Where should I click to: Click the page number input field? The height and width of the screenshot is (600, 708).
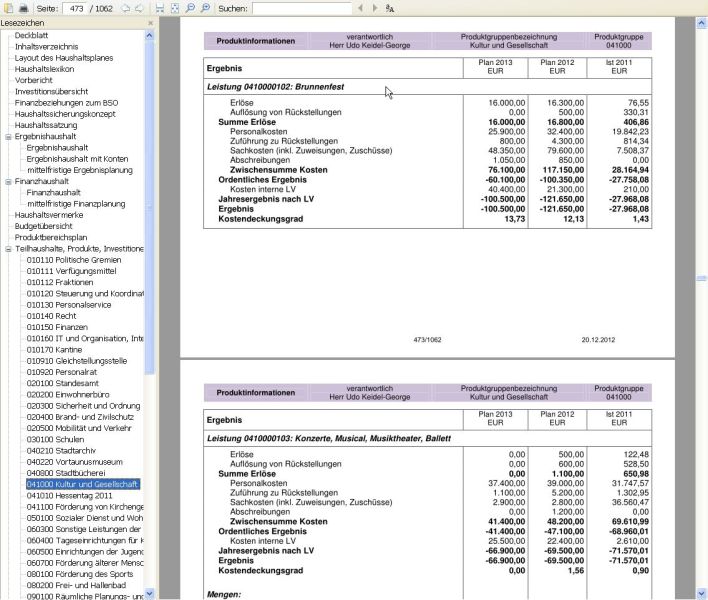pos(74,8)
